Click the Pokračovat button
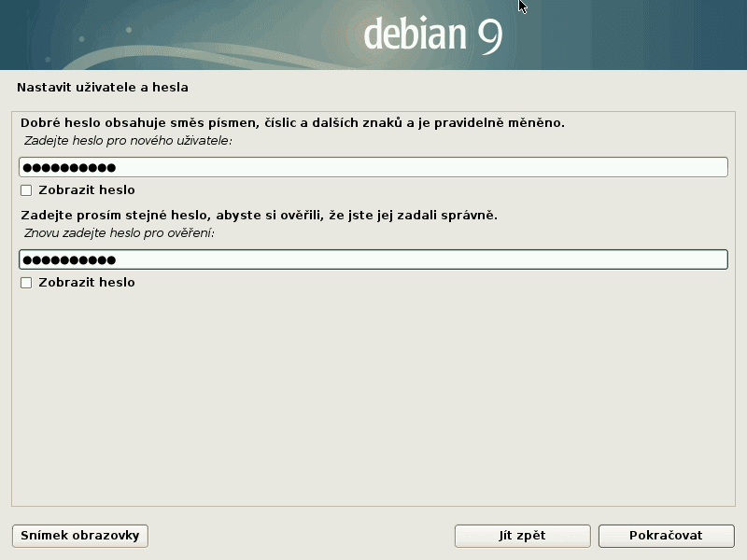Viewport: 747px width, 560px height. coord(666,536)
